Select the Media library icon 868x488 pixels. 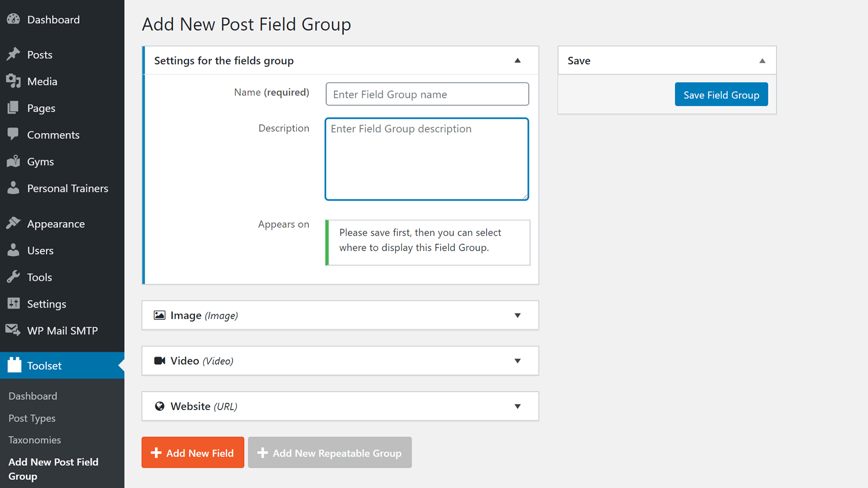(14, 81)
